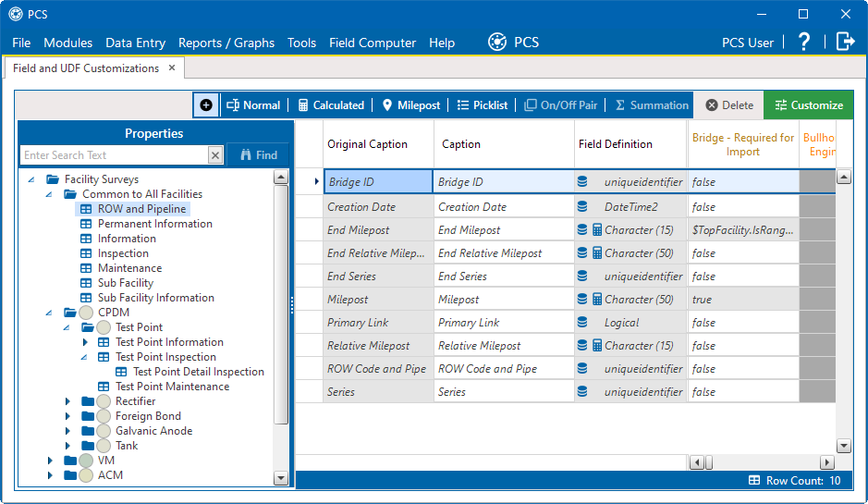Click the Information table icon

(x=86, y=239)
